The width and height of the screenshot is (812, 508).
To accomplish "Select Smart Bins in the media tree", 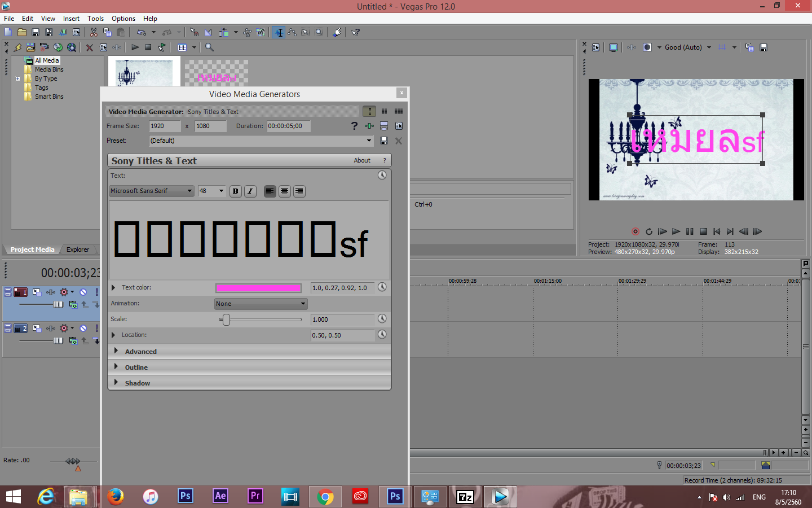I will [49, 97].
